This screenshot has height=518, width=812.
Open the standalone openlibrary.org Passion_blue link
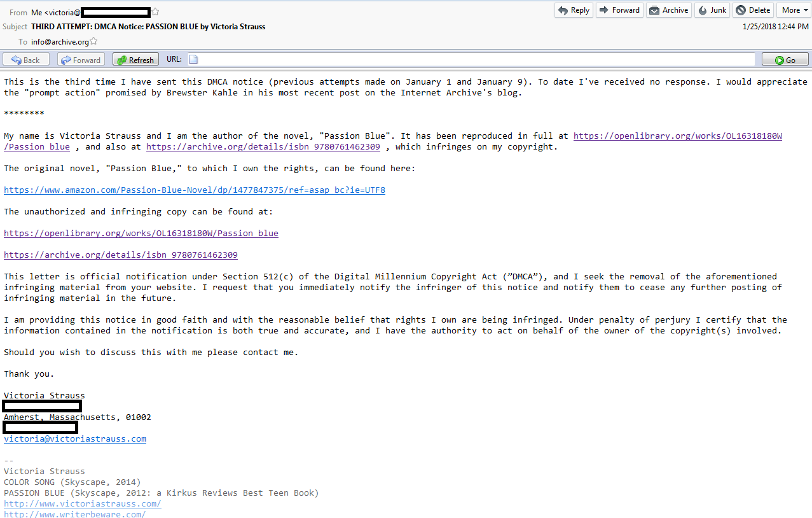141,234
